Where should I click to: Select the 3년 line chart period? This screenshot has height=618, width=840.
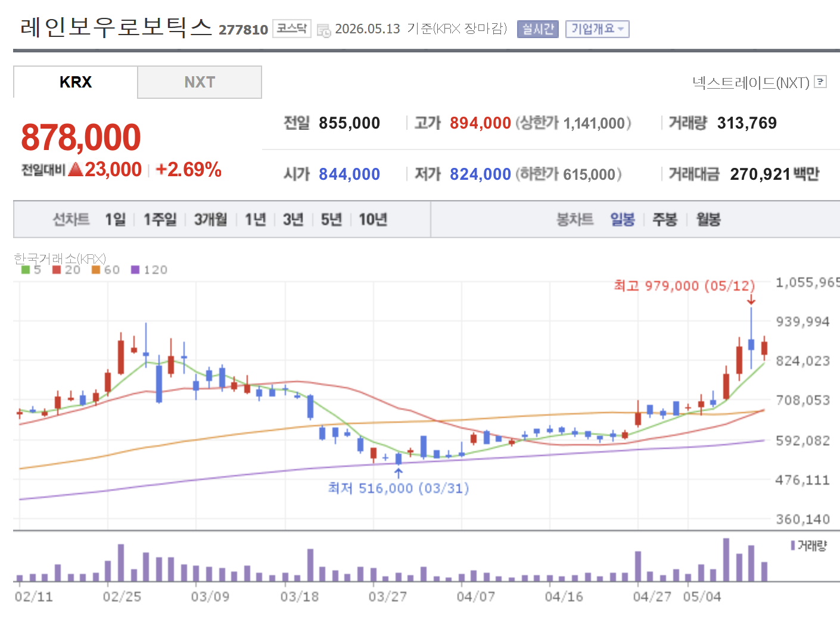click(x=293, y=220)
